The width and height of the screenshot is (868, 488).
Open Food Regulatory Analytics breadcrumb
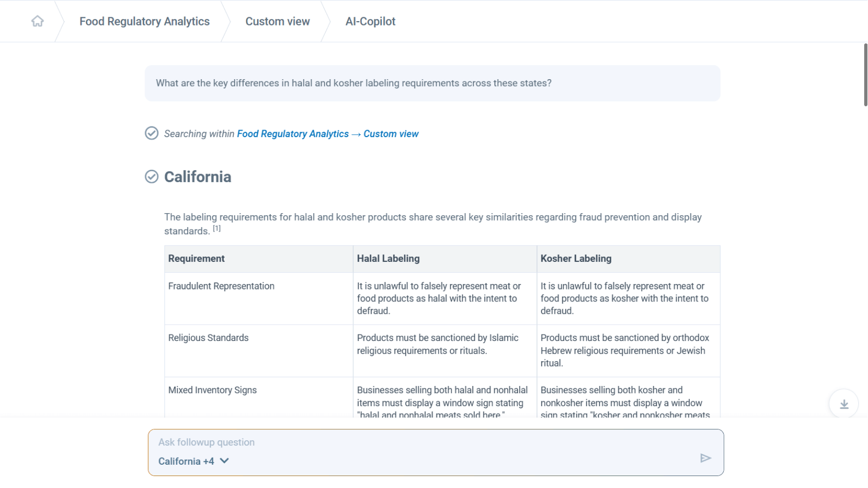click(x=144, y=21)
